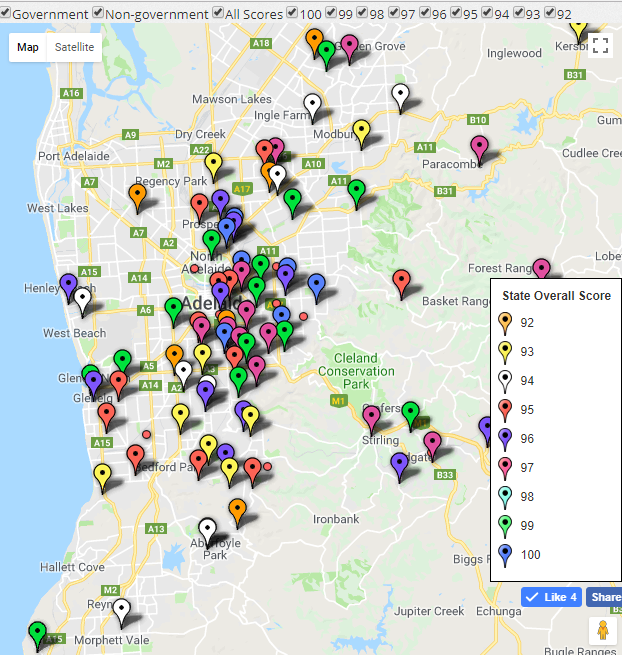Toggle the score 100 checkbox
Viewport: 622px width, 655px height.
click(292, 14)
